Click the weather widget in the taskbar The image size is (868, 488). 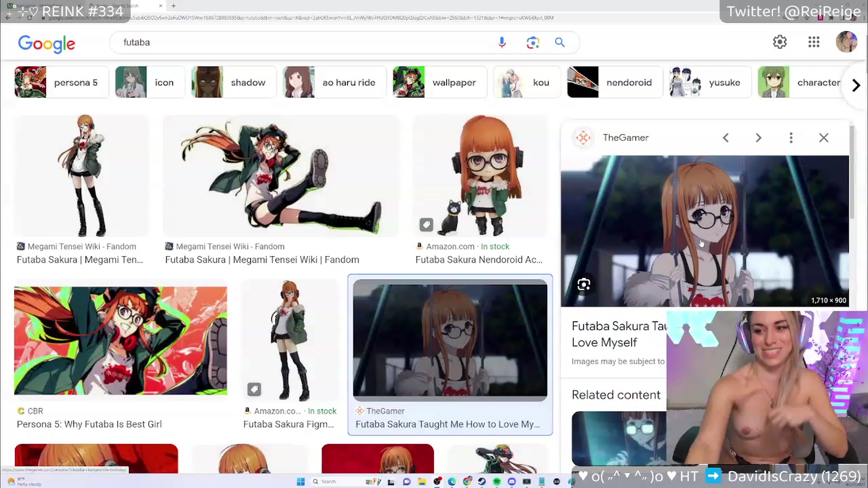tap(24, 482)
